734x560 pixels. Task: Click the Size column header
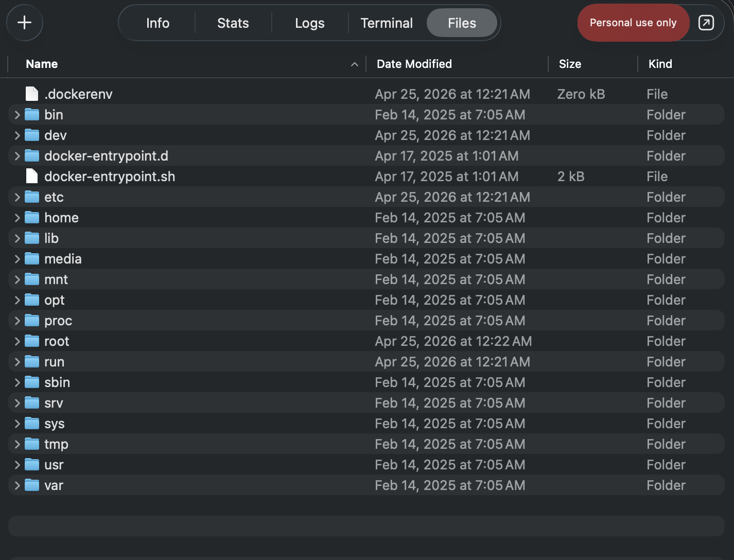coord(570,64)
